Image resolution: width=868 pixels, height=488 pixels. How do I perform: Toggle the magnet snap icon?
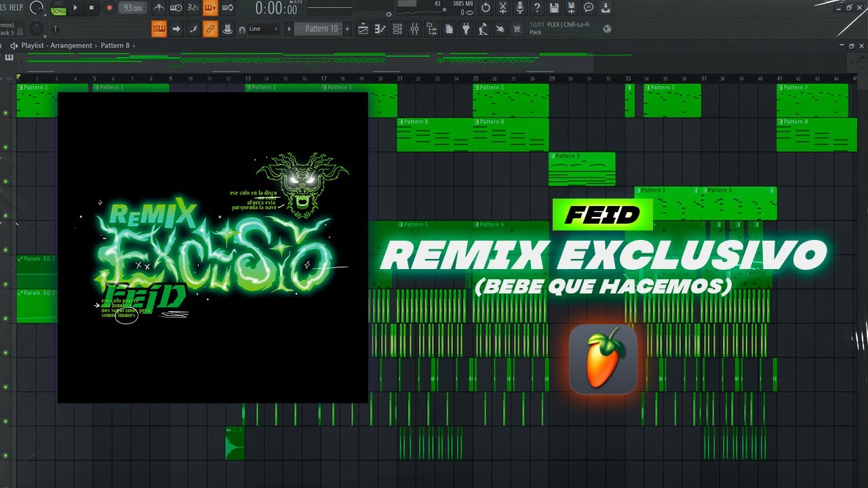(242, 29)
